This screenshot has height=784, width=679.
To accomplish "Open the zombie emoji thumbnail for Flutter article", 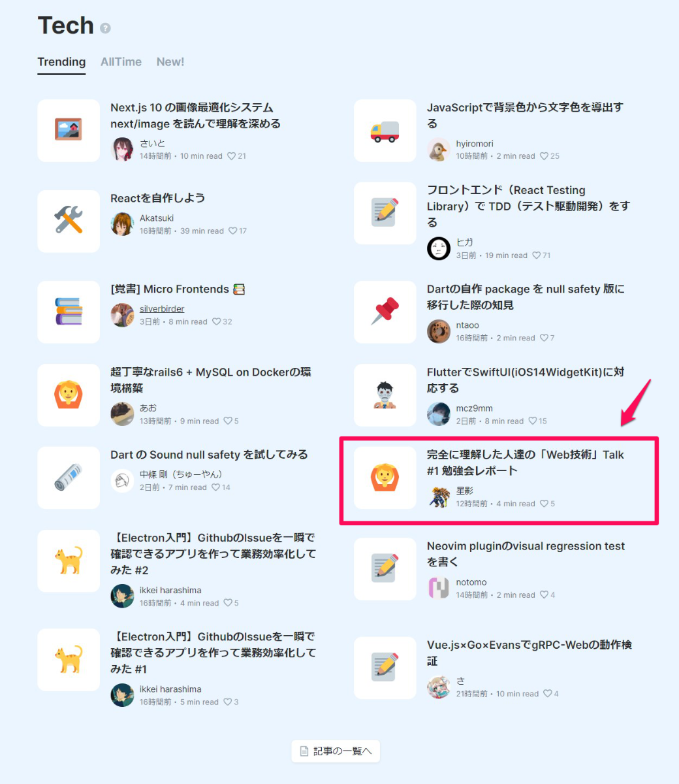I will click(385, 395).
